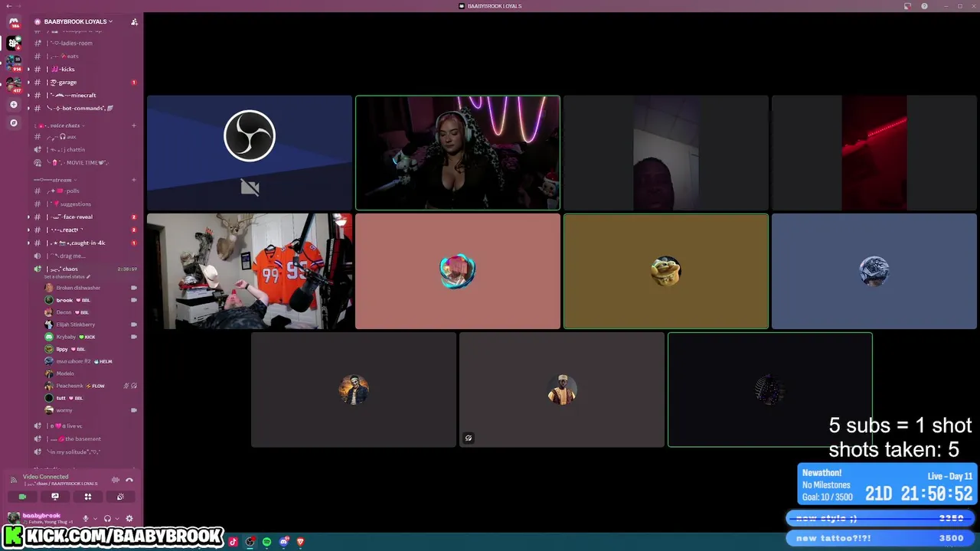Collapse the voice chats category
Viewport: 980px width, 551px height.
pyautogui.click(x=58, y=126)
